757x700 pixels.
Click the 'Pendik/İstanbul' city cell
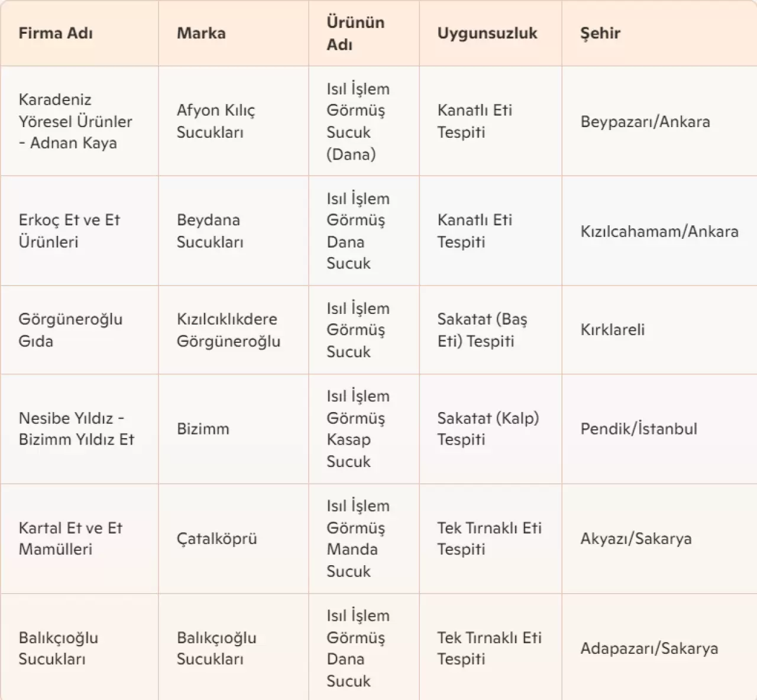[x=639, y=429]
